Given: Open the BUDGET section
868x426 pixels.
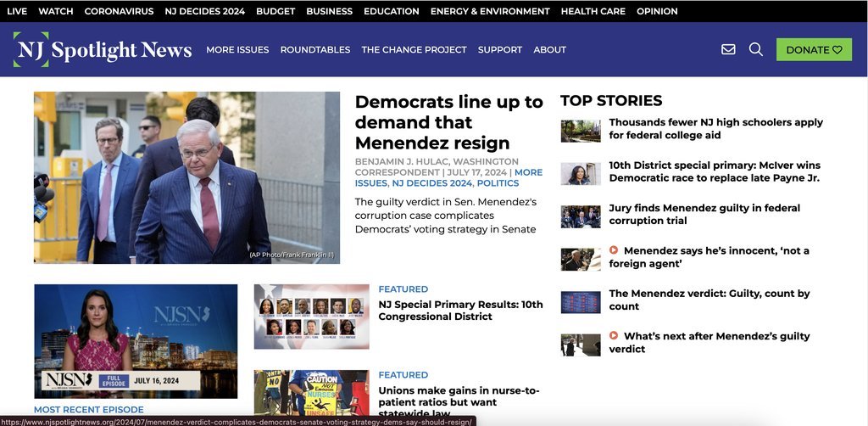Looking at the screenshot, I should coord(275,11).
